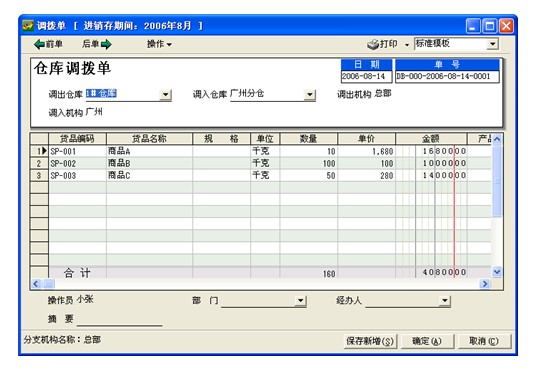Select row 2 with SP-002 商品B
The width and height of the screenshot is (537, 378).
click(x=261, y=163)
